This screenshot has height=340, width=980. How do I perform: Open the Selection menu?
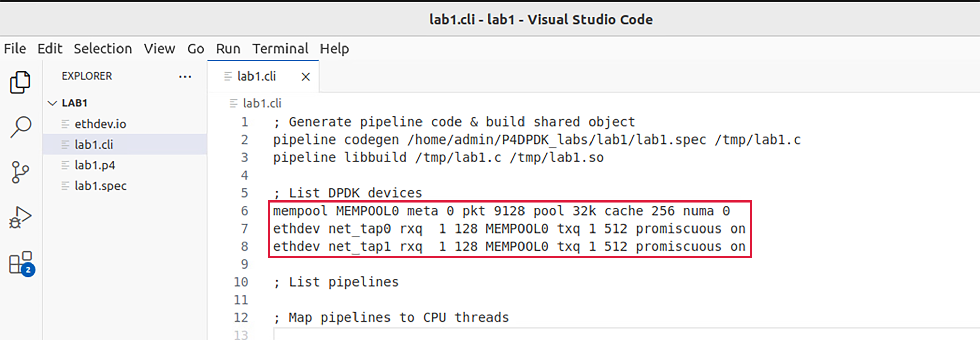pos(103,49)
